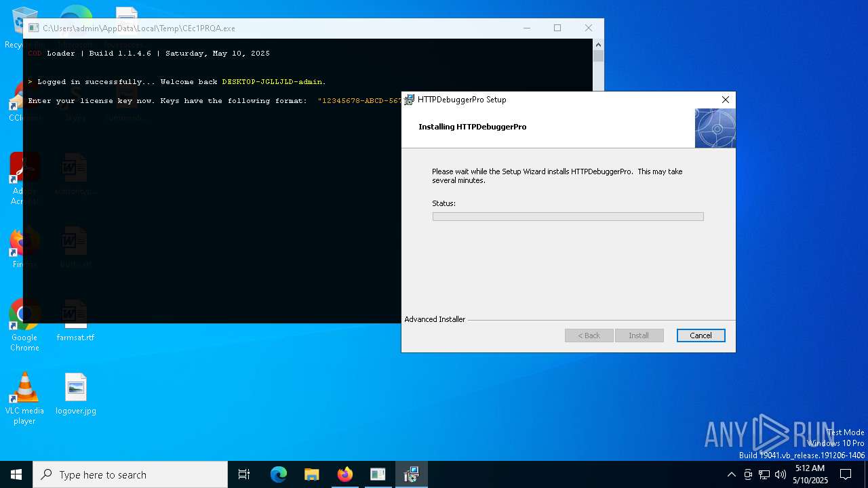
Task: Maximize the CEc1PRQA.exe console window
Action: point(557,28)
